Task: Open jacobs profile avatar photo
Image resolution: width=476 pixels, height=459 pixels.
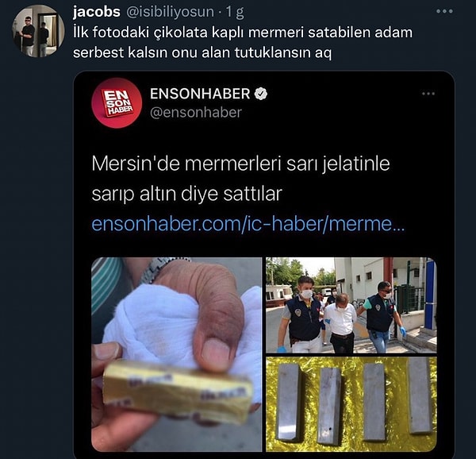Action: tap(38, 31)
